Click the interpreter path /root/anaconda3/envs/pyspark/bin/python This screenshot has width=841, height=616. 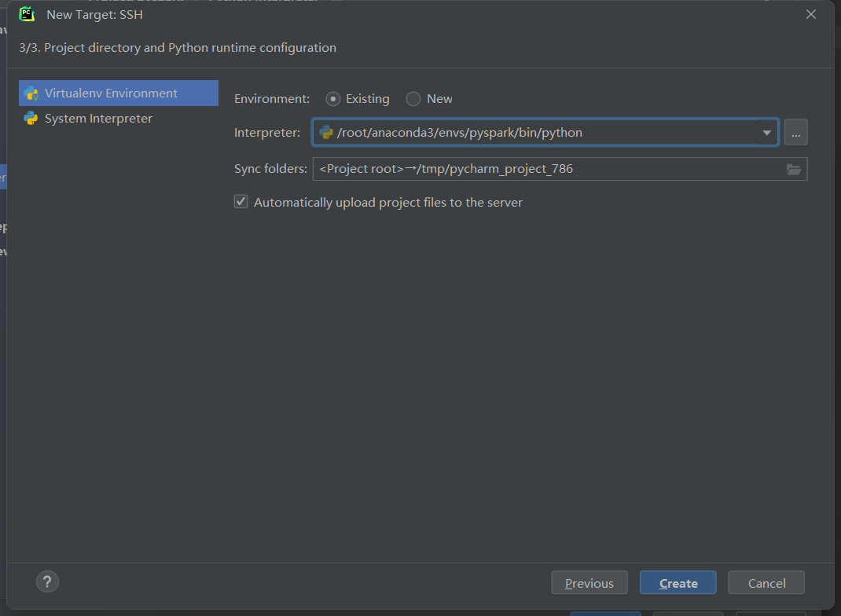pos(460,133)
